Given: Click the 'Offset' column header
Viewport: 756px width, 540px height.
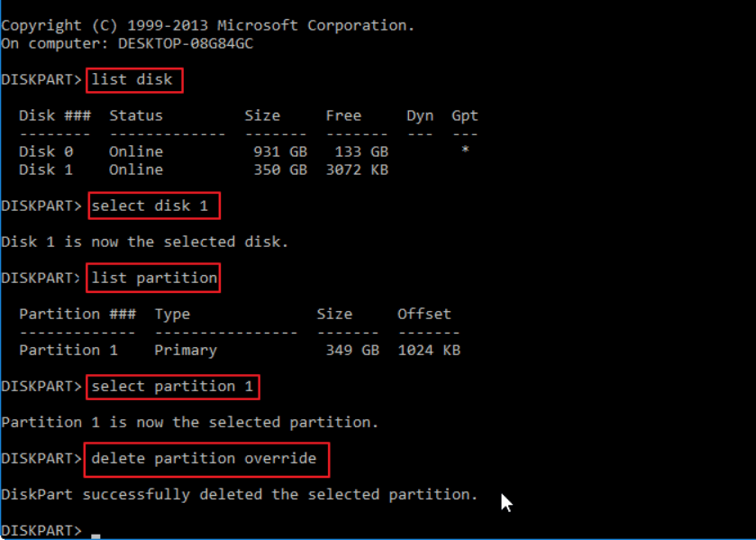Looking at the screenshot, I should pyautogui.click(x=424, y=314).
